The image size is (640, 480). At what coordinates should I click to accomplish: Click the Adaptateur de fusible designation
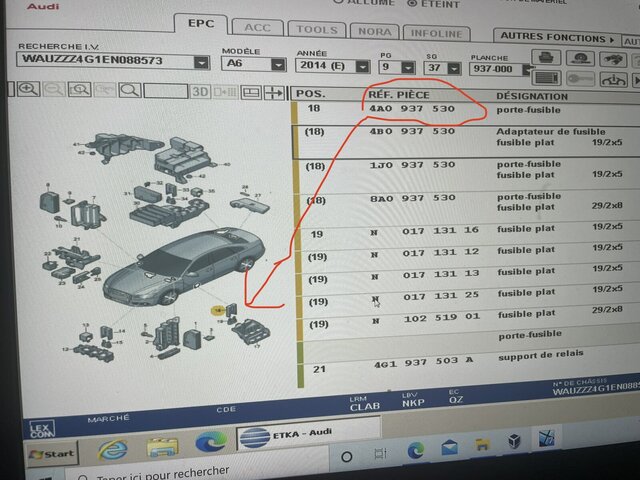pyautogui.click(x=550, y=131)
